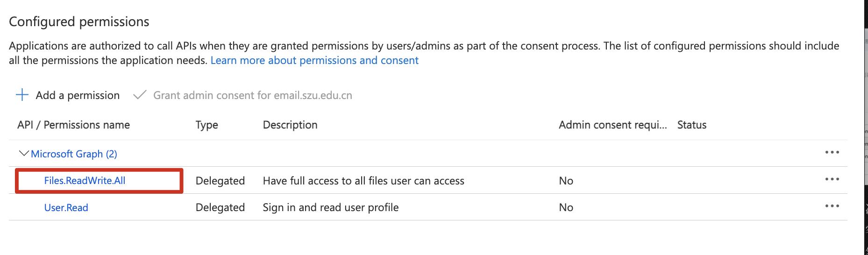Viewport: 868px width, 255px height.
Task: Select the Sign in and read user profile description
Action: [330, 207]
